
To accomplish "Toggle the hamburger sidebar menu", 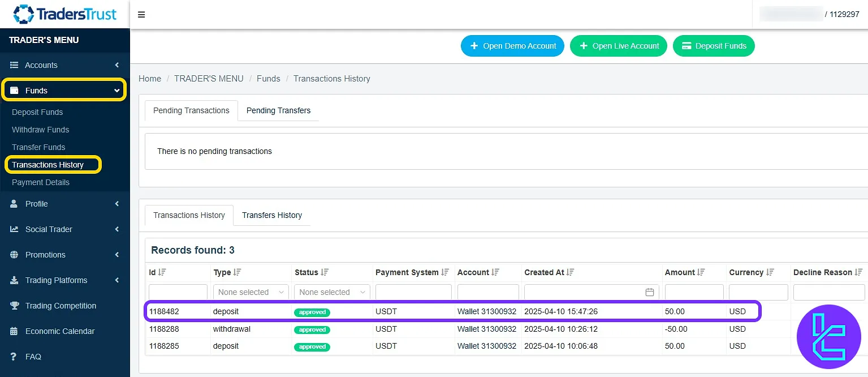I will point(141,15).
